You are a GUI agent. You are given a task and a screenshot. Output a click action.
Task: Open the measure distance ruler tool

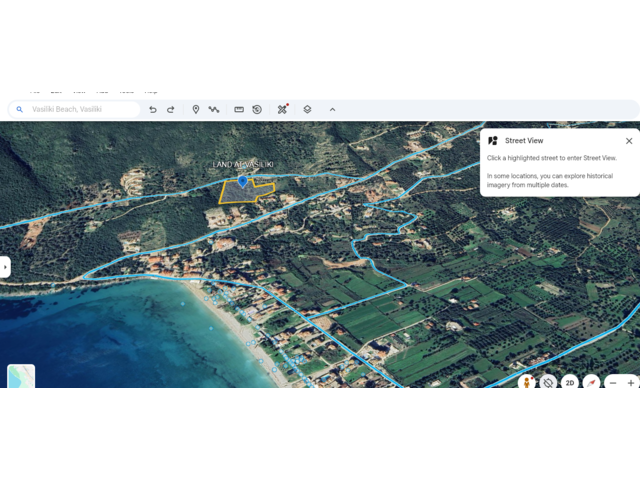point(239,110)
